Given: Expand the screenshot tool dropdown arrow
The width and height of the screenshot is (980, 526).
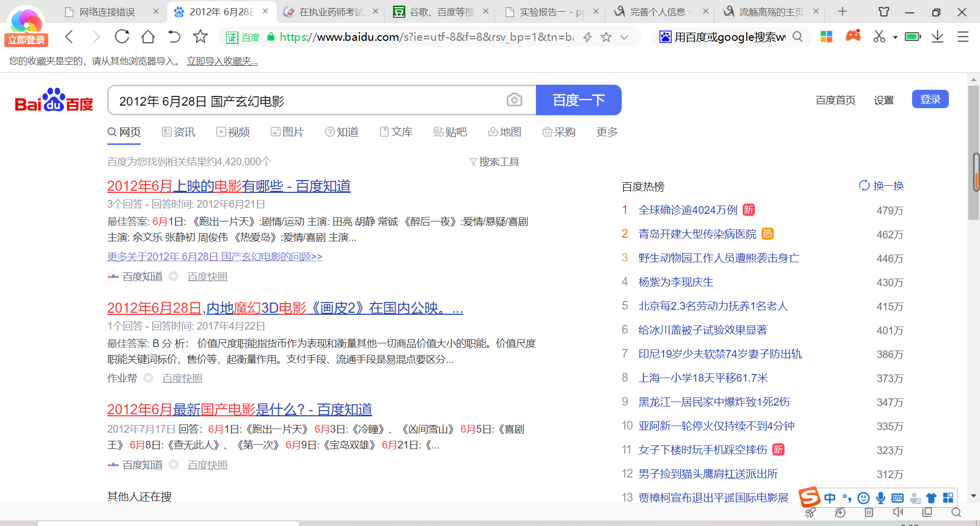Looking at the screenshot, I should (895, 37).
